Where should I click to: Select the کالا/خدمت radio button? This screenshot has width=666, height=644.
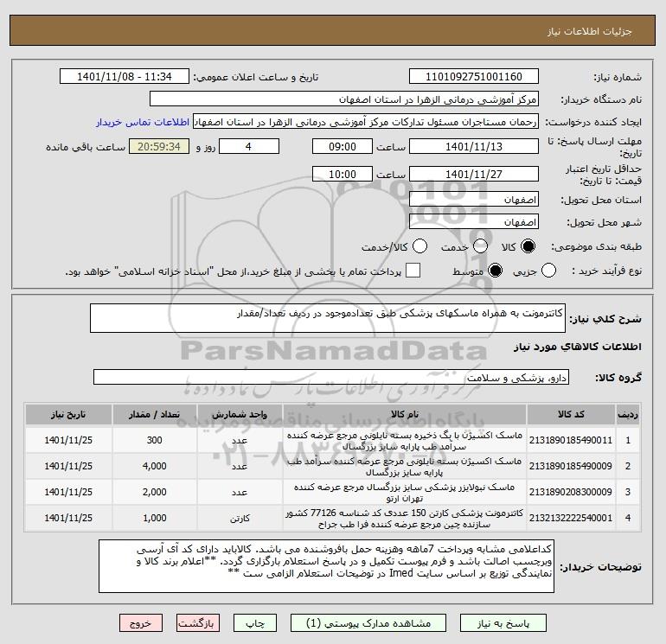(x=419, y=246)
